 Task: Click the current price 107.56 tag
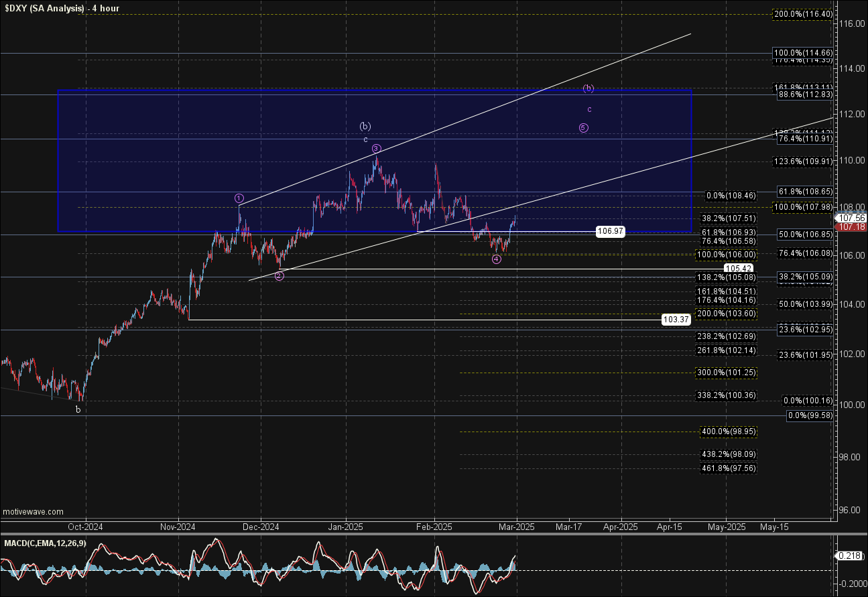pos(851,218)
